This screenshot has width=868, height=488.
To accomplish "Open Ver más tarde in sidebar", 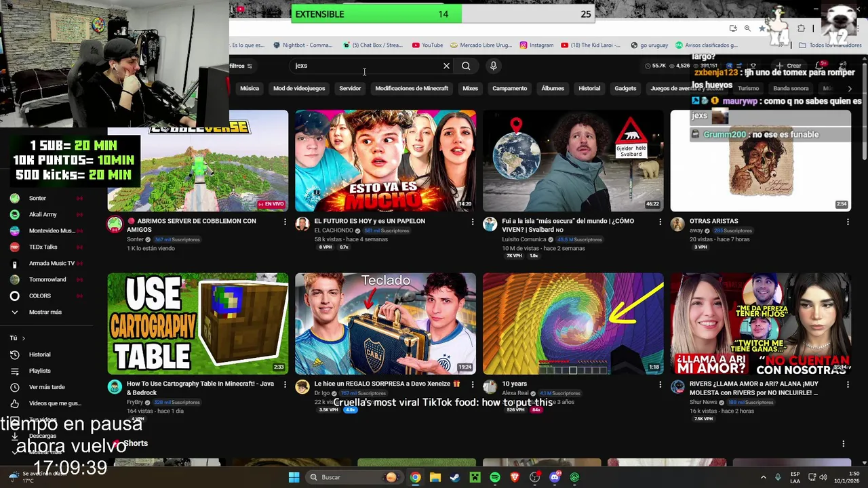I will pyautogui.click(x=45, y=387).
